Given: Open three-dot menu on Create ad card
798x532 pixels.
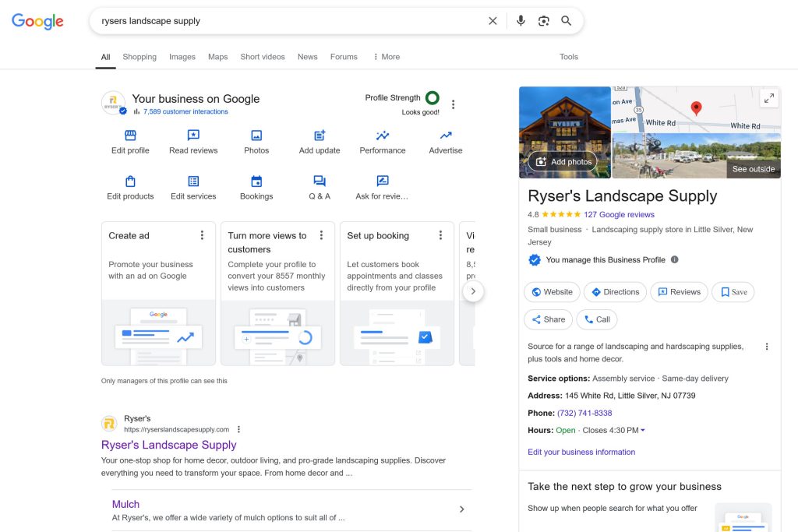Looking at the screenshot, I should coord(202,235).
